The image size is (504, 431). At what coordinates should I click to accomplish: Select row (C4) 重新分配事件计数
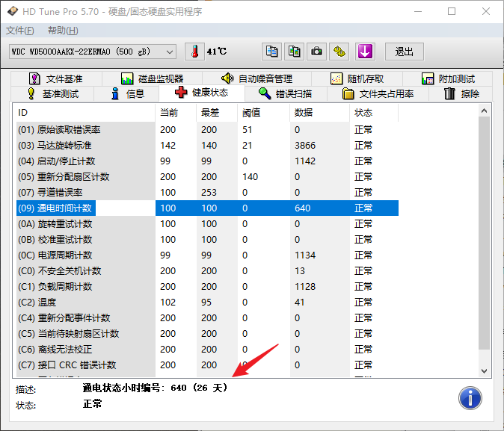tap(207, 318)
